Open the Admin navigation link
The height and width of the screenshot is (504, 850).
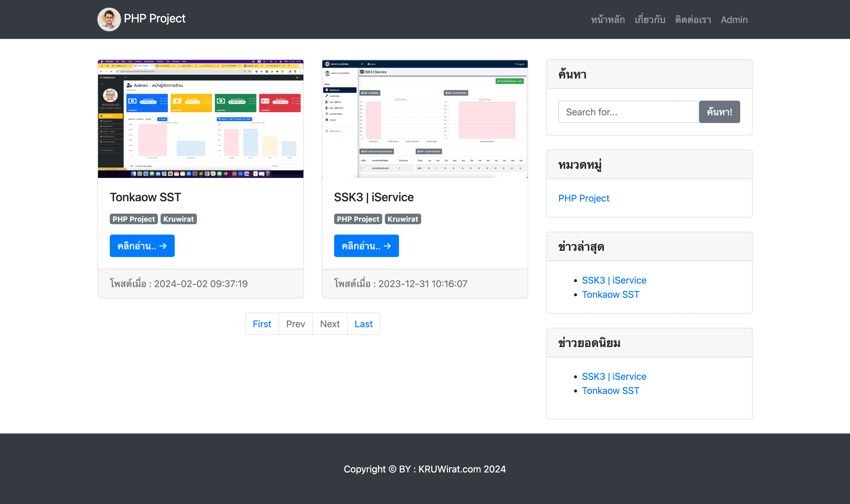click(x=734, y=20)
